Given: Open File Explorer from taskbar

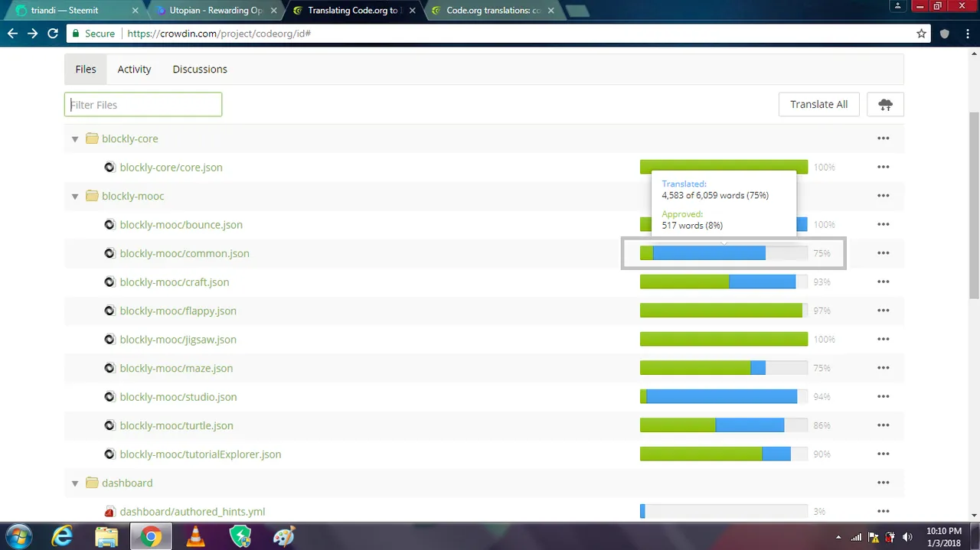Looking at the screenshot, I should point(106,537).
